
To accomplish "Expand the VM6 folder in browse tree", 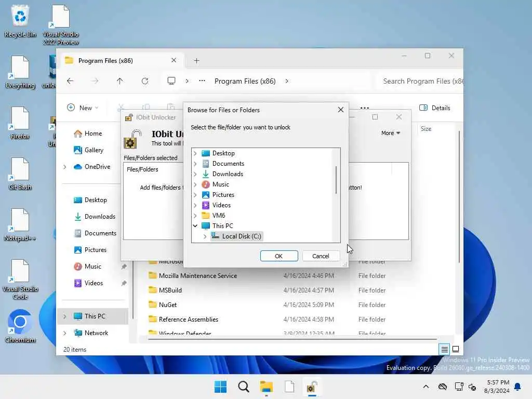I will coord(195,216).
